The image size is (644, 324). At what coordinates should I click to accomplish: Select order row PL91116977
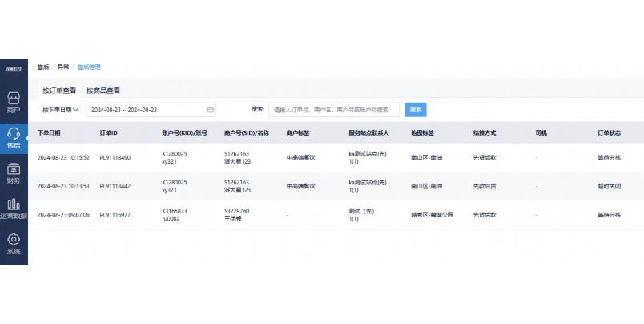click(115, 215)
